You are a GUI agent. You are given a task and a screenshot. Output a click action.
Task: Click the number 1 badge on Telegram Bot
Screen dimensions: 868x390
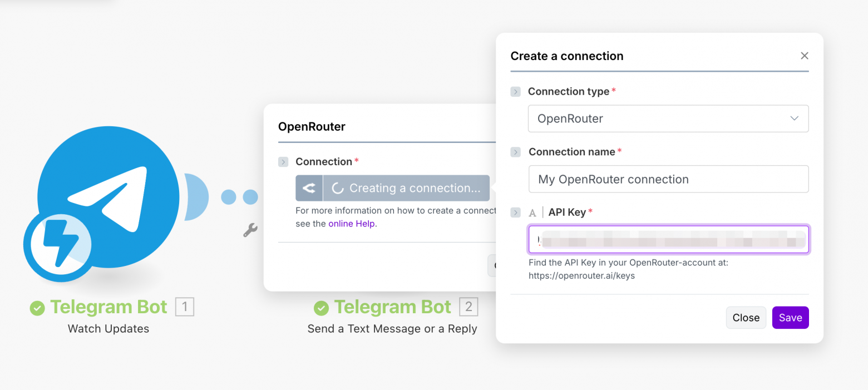click(x=185, y=307)
